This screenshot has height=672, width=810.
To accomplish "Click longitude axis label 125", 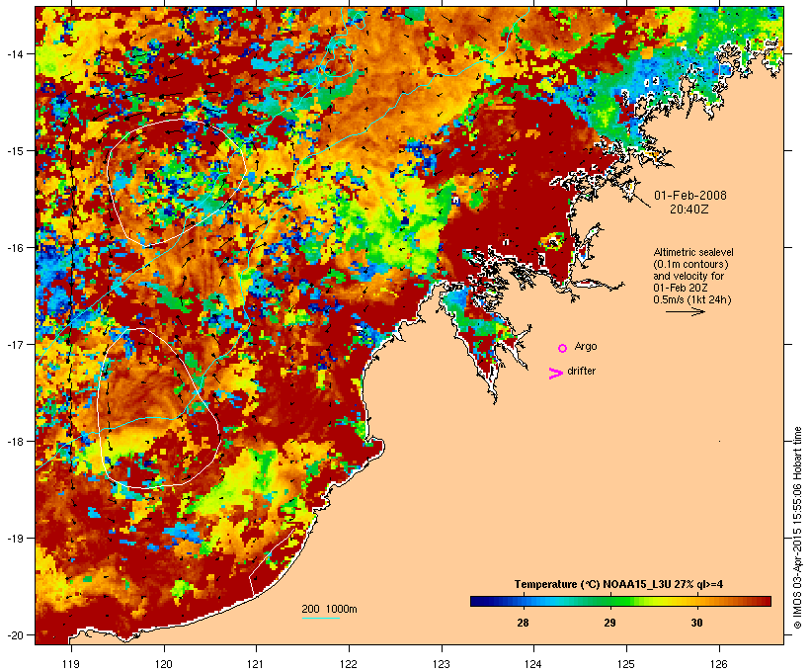I will tap(626, 664).
